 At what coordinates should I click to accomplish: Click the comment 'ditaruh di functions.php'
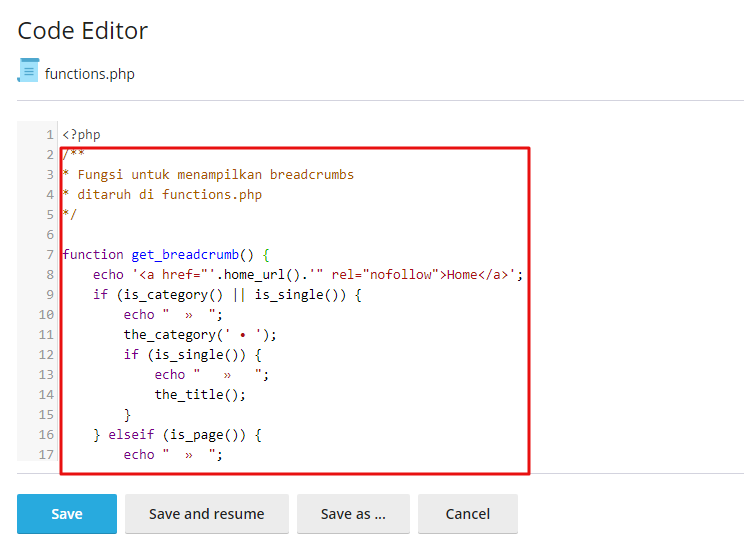click(169, 194)
